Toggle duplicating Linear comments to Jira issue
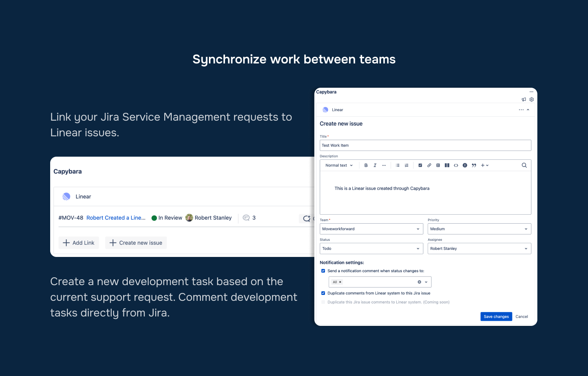This screenshot has width=588, height=376. (323, 293)
